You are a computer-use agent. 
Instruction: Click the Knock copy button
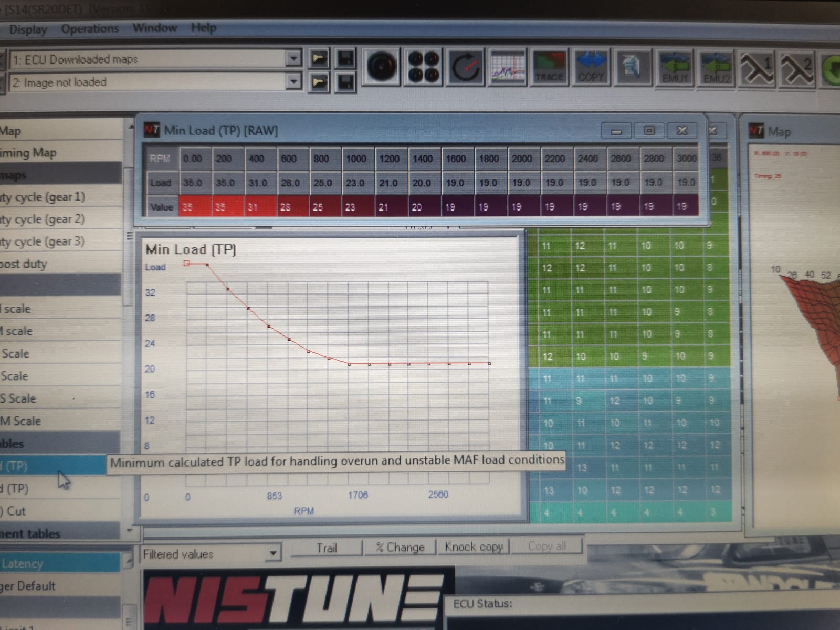click(x=474, y=547)
